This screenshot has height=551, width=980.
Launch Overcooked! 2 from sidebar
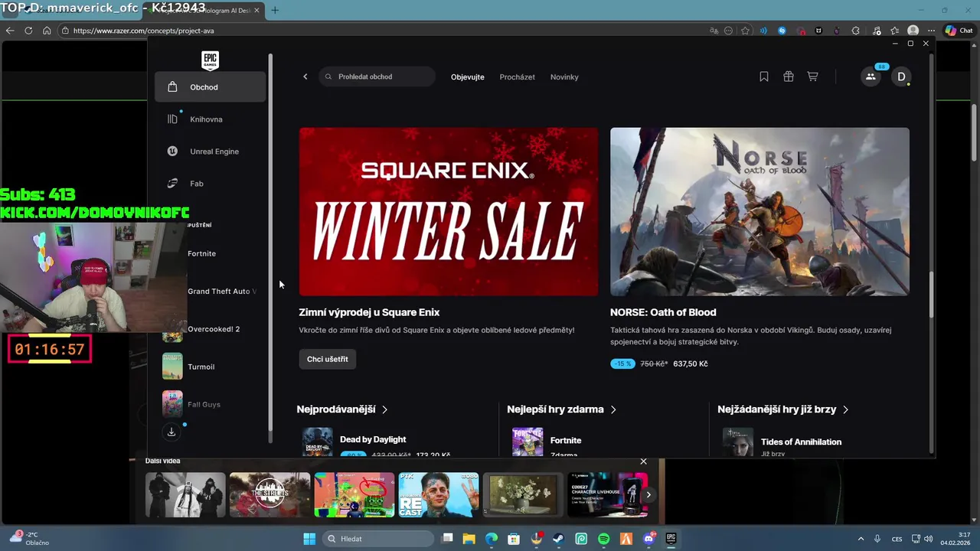(214, 329)
